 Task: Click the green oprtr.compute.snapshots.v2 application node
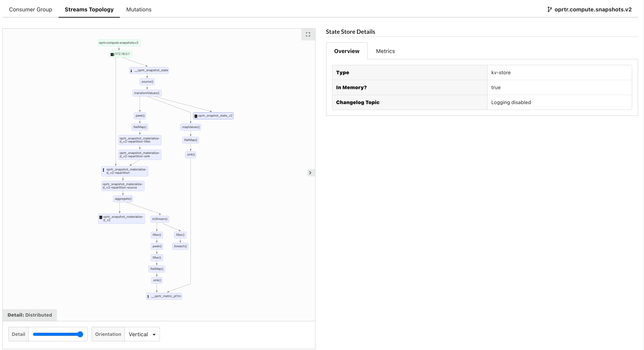[x=119, y=43]
